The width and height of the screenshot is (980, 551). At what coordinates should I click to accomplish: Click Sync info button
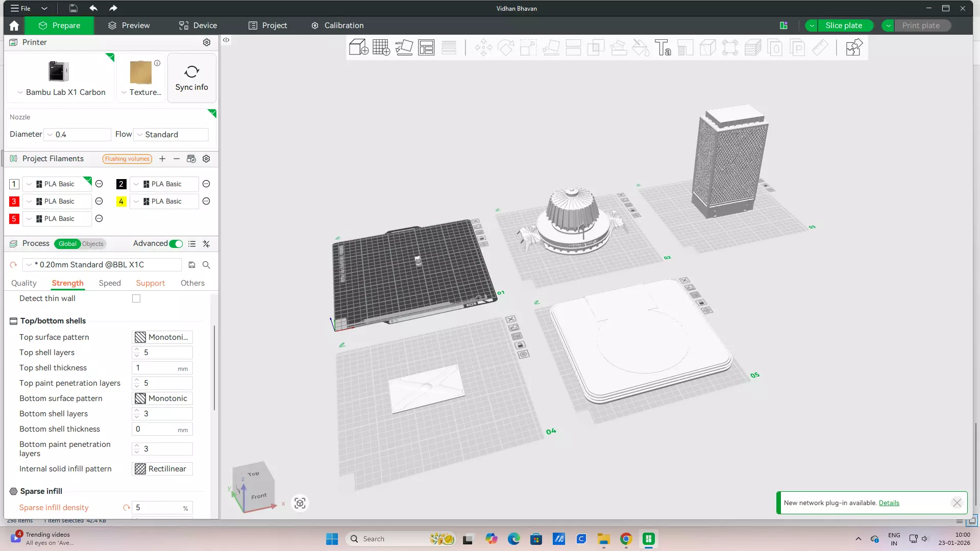[192, 78]
